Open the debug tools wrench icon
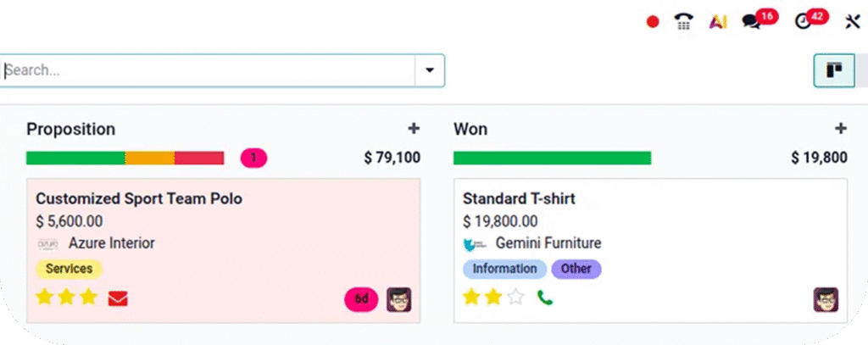Image resolution: width=868 pixels, height=345 pixels. 853,23
